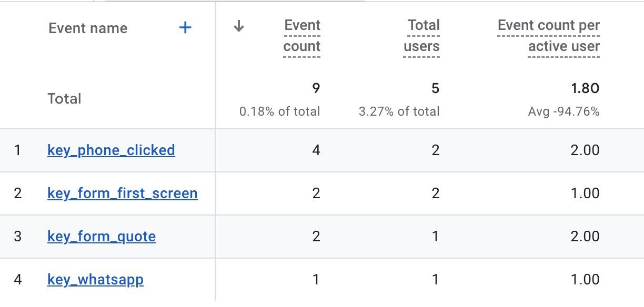
Task: Click the Event name column header
Action: click(88, 28)
